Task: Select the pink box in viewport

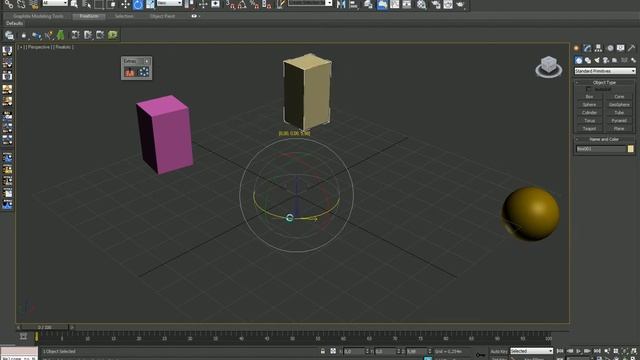Action: [165, 135]
